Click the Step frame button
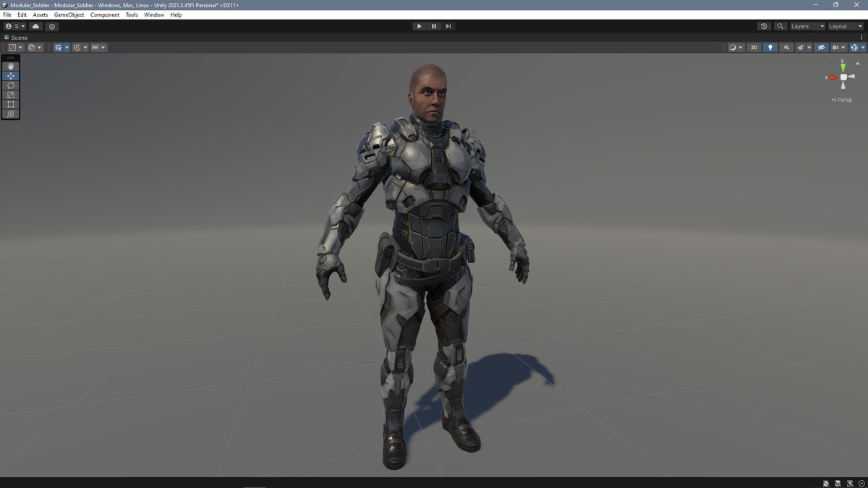Screen dimensions: 868x488 click(x=448, y=26)
